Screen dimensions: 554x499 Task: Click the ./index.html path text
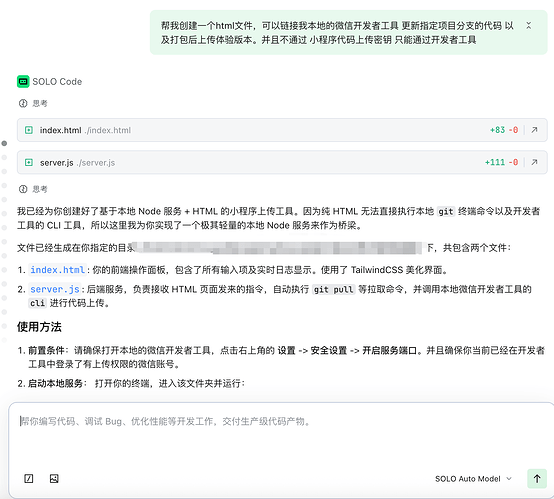point(108,130)
